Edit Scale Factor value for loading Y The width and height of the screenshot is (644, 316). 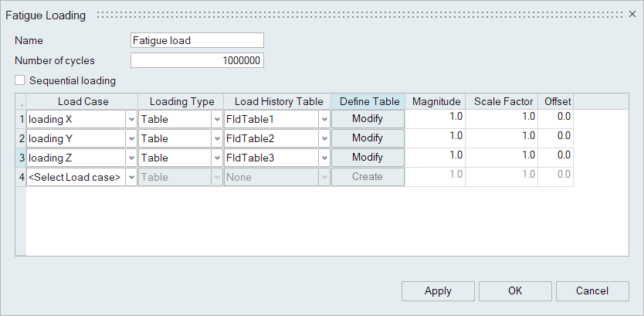(503, 137)
